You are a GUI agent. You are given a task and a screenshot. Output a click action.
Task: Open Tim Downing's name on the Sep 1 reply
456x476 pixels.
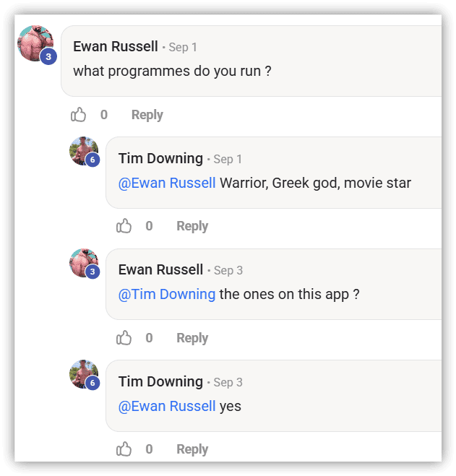pos(160,158)
